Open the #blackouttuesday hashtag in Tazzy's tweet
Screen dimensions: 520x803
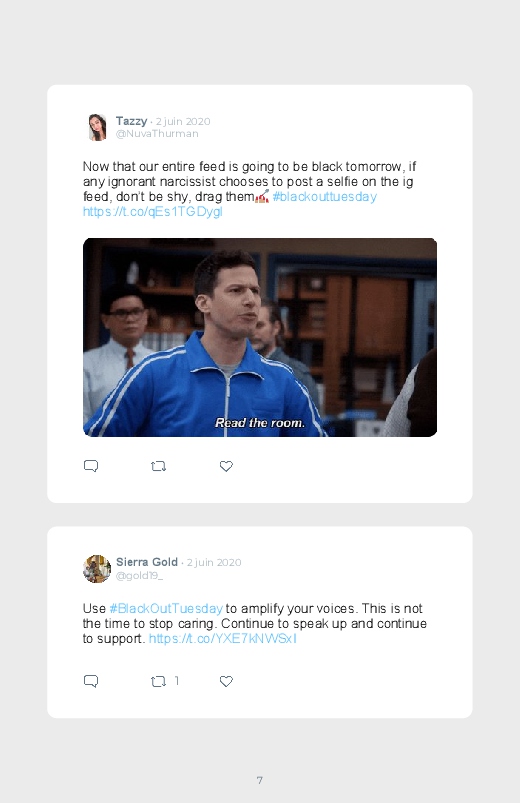[x=325, y=197]
